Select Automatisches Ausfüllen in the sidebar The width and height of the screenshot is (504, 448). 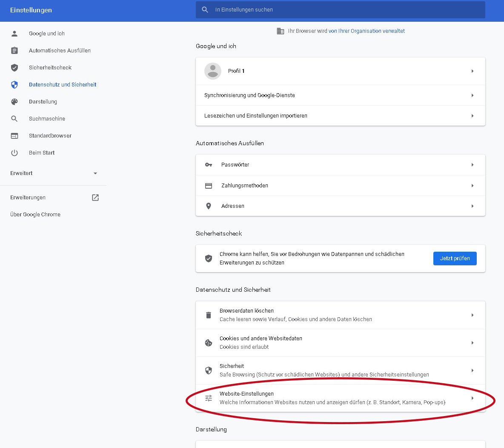click(x=60, y=51)
